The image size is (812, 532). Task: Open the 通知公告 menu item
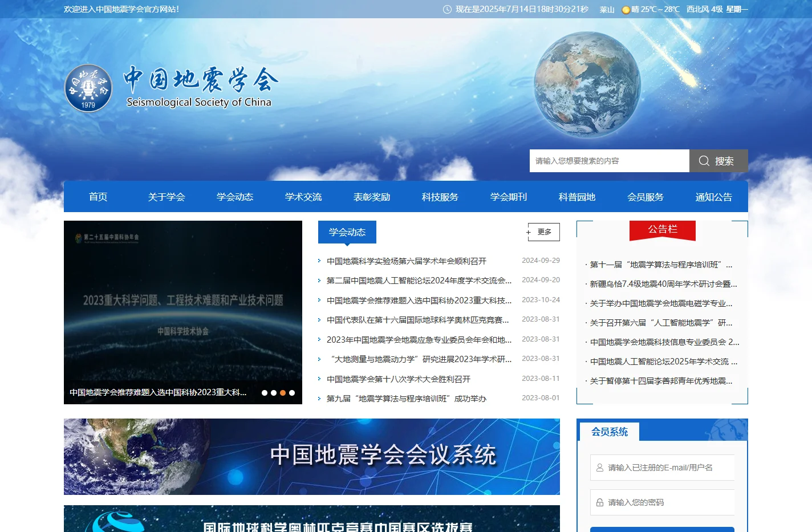tap(714, 197)
